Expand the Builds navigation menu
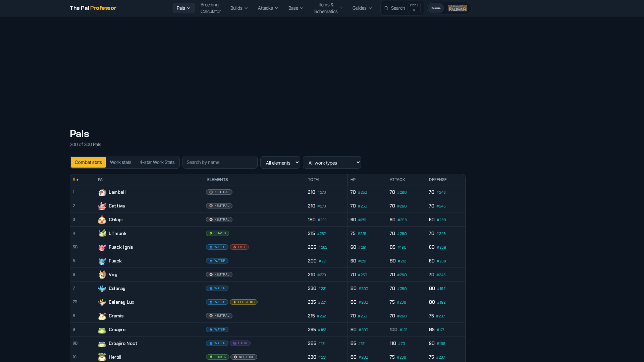Viewport: 644px width, 362px height. pyautogui.click(x=239, y=8)
